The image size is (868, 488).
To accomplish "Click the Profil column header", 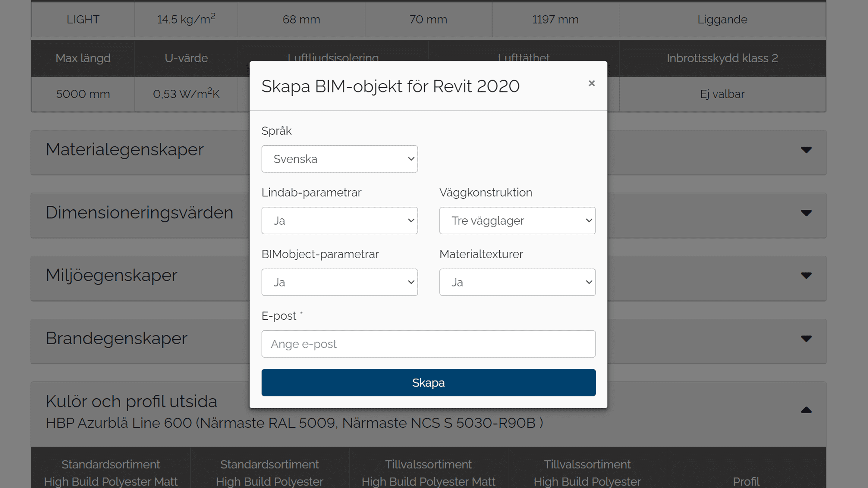I will pos(746,481).
